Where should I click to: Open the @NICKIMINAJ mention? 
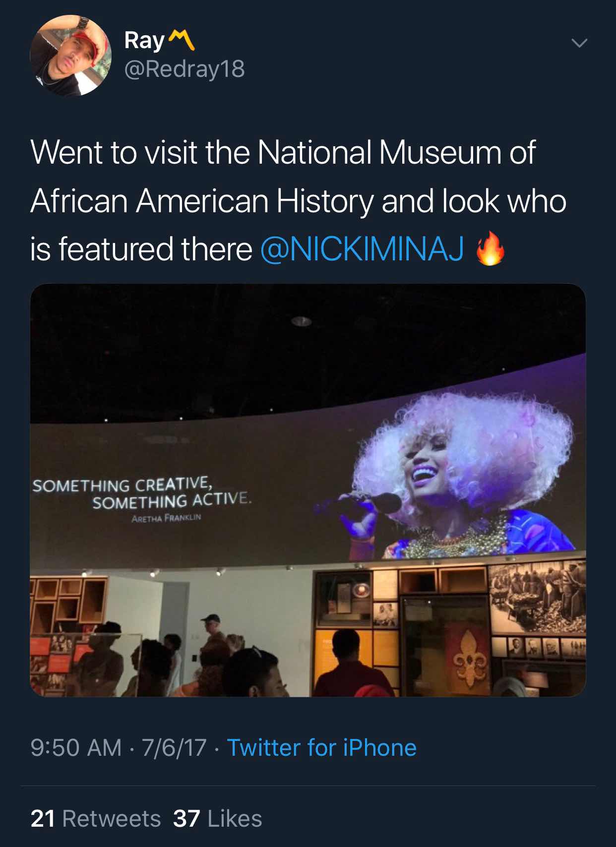tap(363, 248)
